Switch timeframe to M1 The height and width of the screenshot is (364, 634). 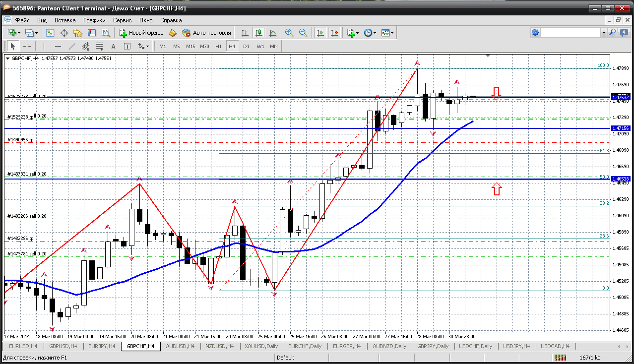163,46
